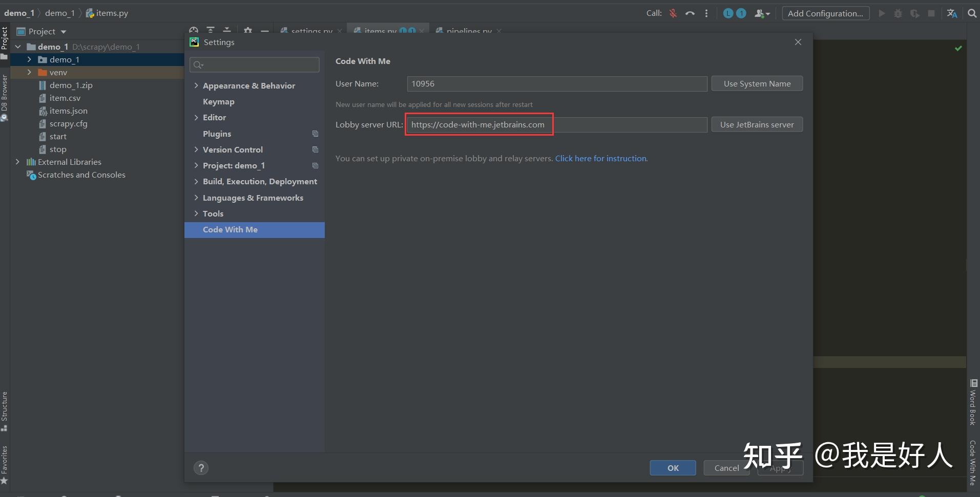Viewport: 980px width, 497px height.
Task: Select item.csv in project tree
Action: coord(65,98)
